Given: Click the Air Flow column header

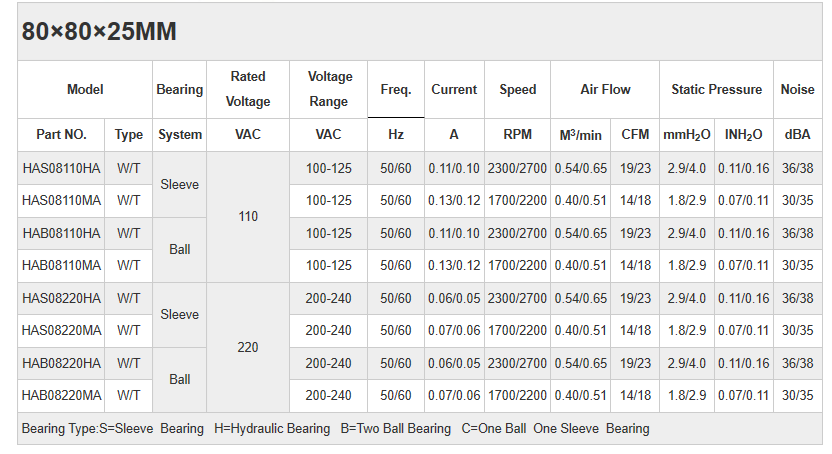Looking at the screenshot, I should tap(605, 89).
